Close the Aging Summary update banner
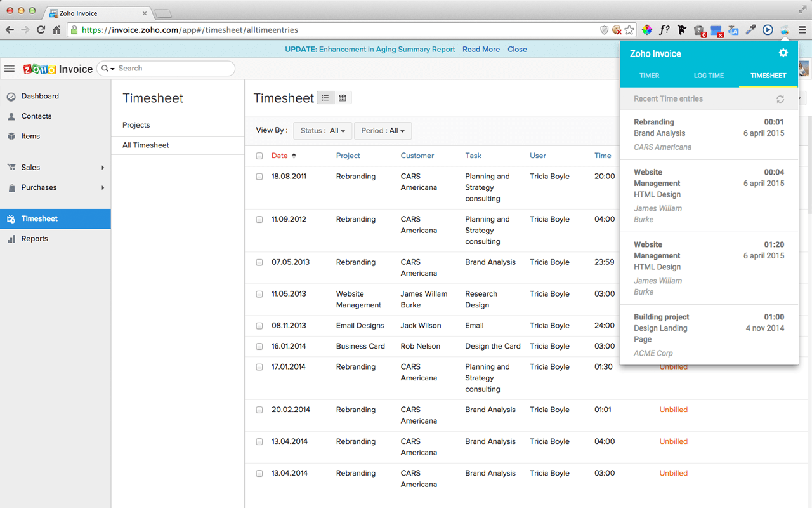The width and height of the screenshot is (812, 508). [x=517, y=49]
